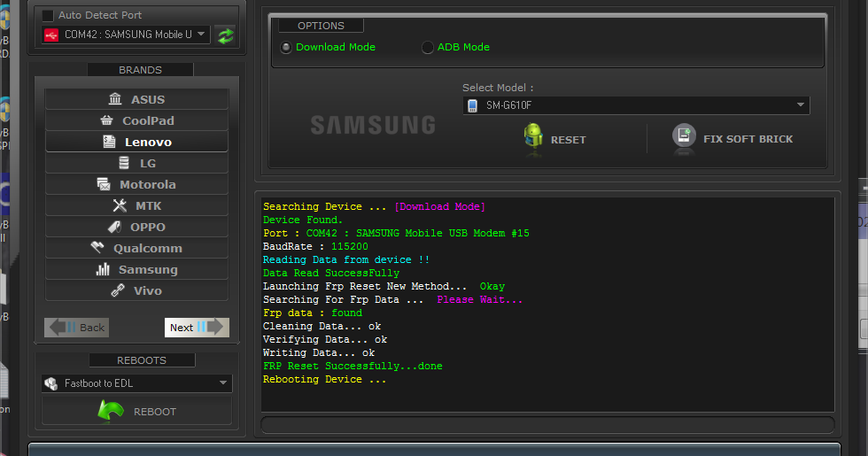
Task: Click the REBOOT button label
Action: pos(154,412)
